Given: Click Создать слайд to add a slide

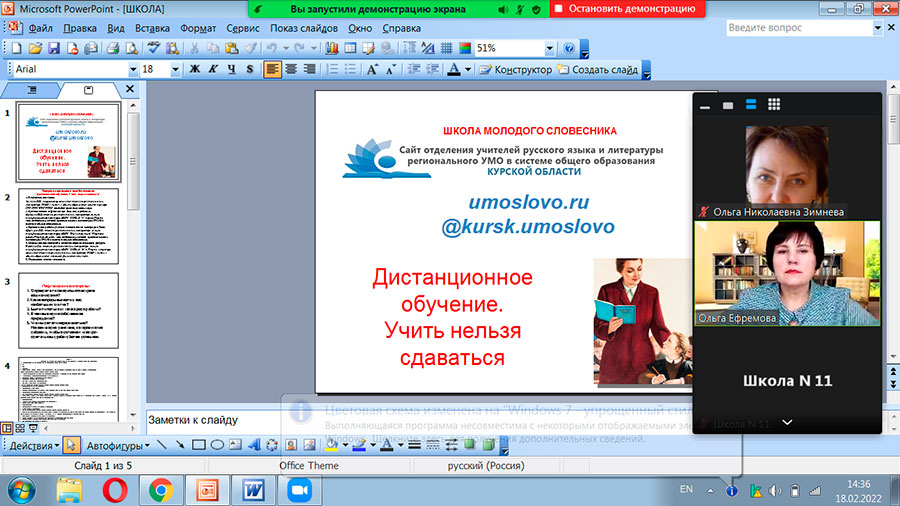Looking at the screenshot, I should (x=598, y=69).
